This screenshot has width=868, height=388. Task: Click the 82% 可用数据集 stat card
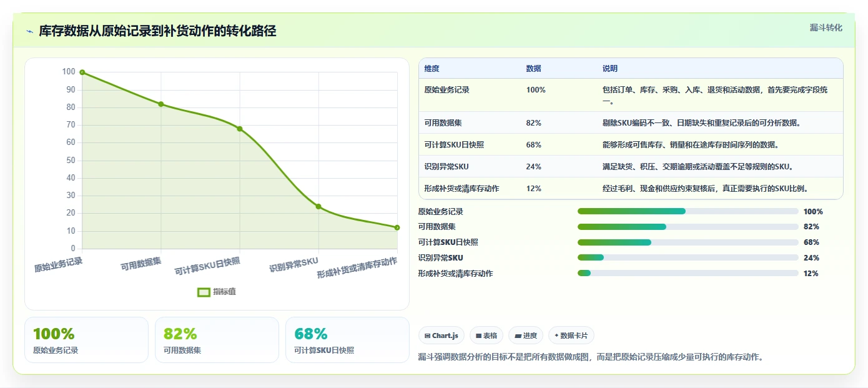[217, 340]
